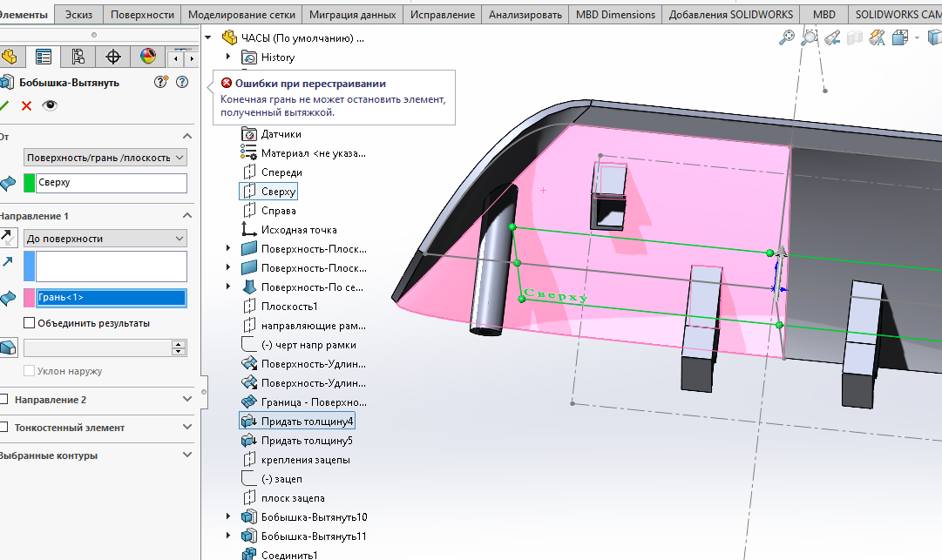
Task: Select the Zoom to Area tool
Action: [810, 37]
